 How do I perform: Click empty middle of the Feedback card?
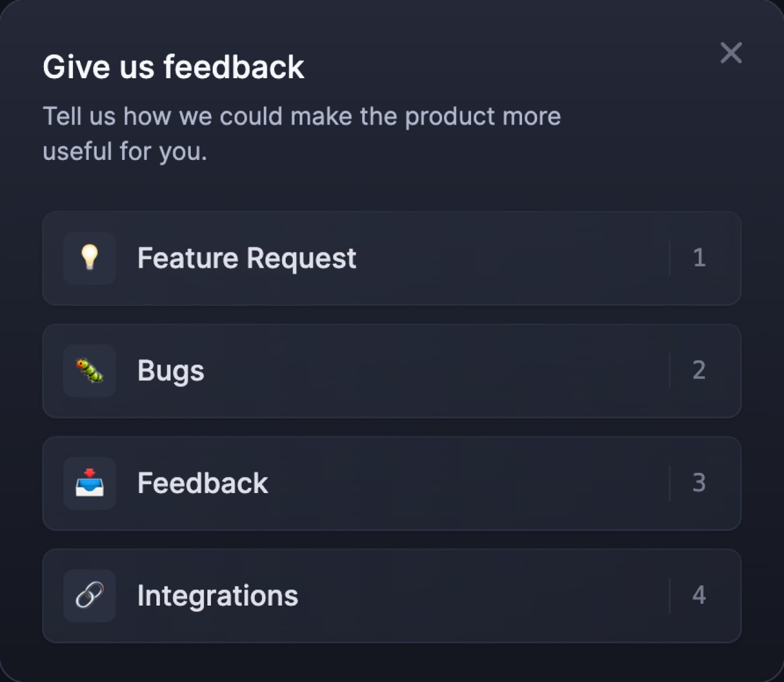click(468, 484)
